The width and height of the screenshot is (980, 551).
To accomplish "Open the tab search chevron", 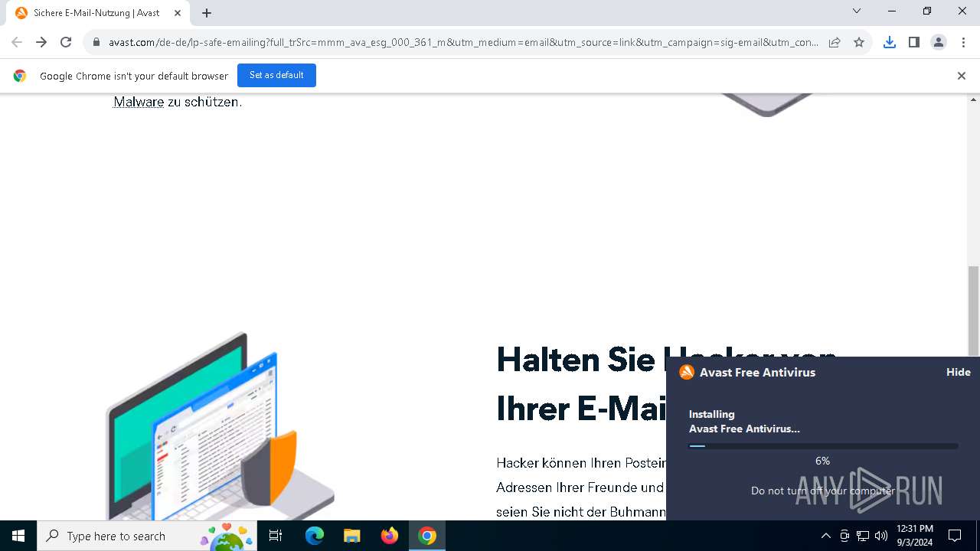I will pos(857,11).
